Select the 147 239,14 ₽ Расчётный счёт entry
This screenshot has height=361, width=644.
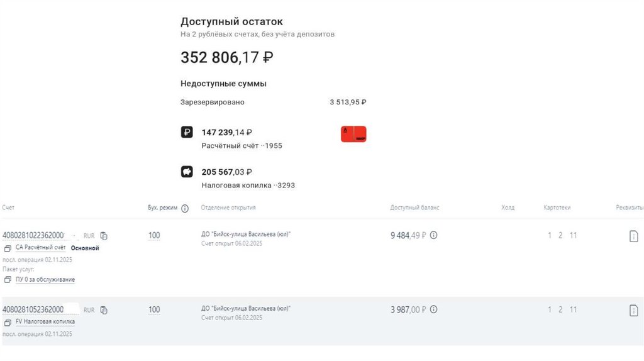(x=226, y=133)
